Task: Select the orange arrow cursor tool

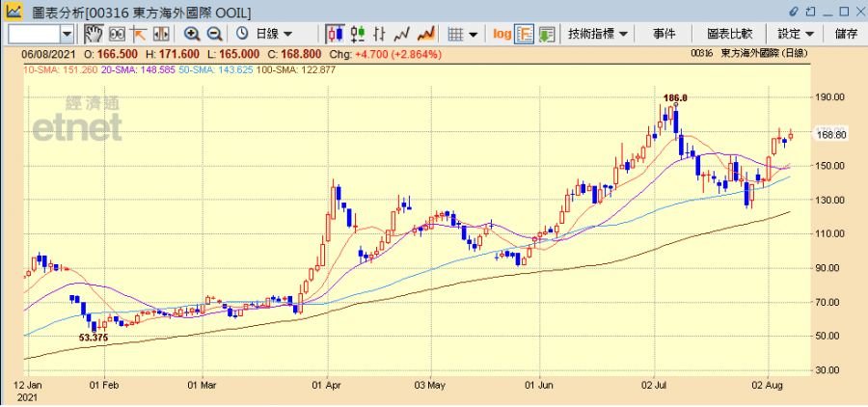Action: [x=139, y=34]
